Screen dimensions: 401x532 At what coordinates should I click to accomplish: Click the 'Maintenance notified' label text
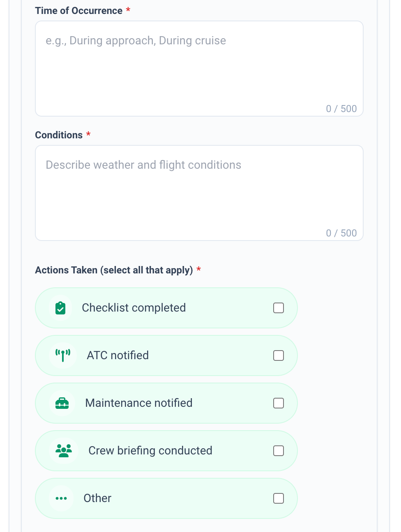click(x=139, y=403)
